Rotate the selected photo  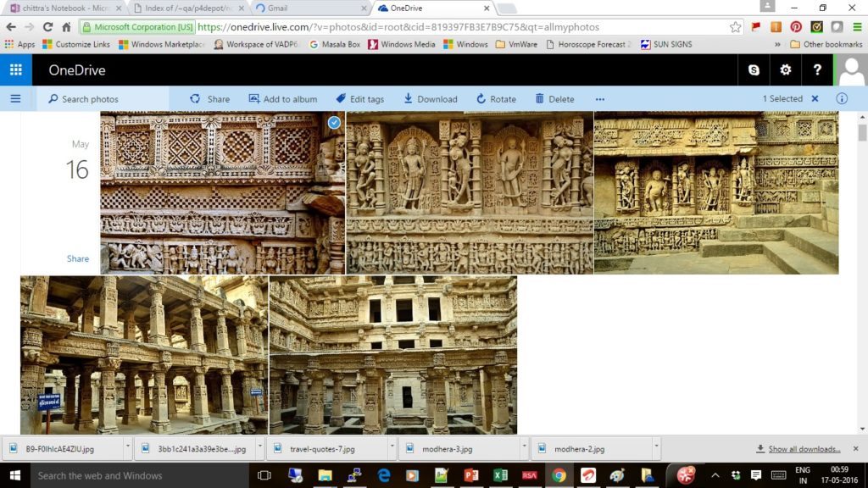496,99
